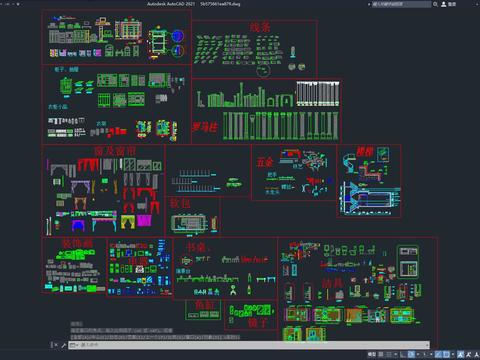Screen dimensions: 480x360
Task: Toggle snap mode in status bar
Action: pos(389,354)
